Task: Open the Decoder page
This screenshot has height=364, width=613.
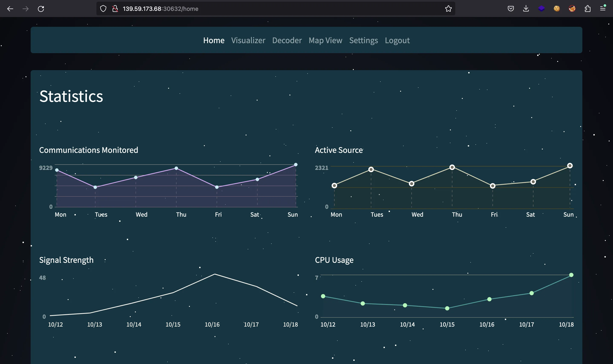Action: pyautogui.click(x=287, y=40)
